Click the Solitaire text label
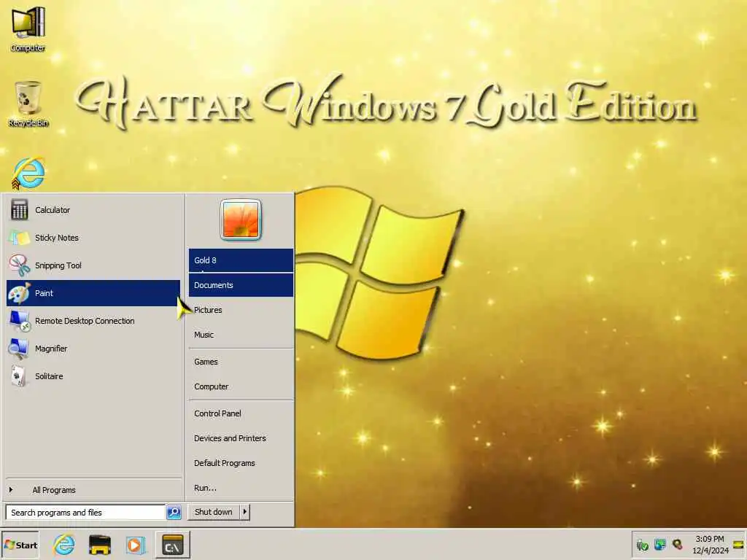 point(49,376)
